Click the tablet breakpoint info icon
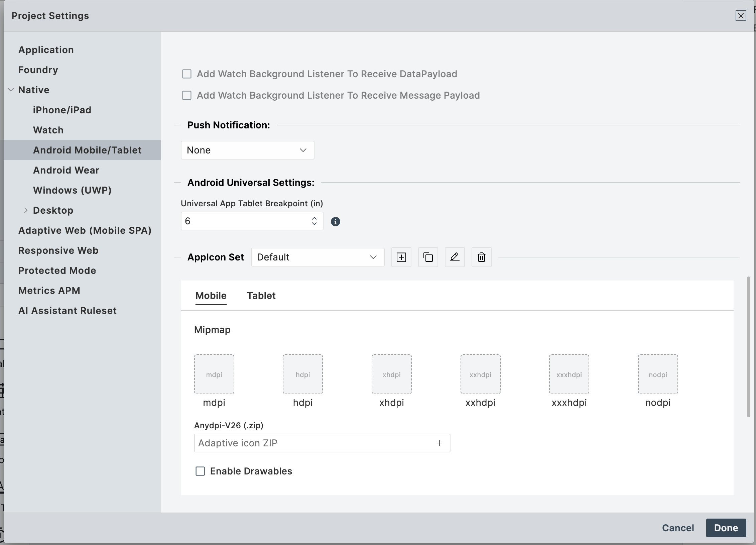 (x=335, y=222)
